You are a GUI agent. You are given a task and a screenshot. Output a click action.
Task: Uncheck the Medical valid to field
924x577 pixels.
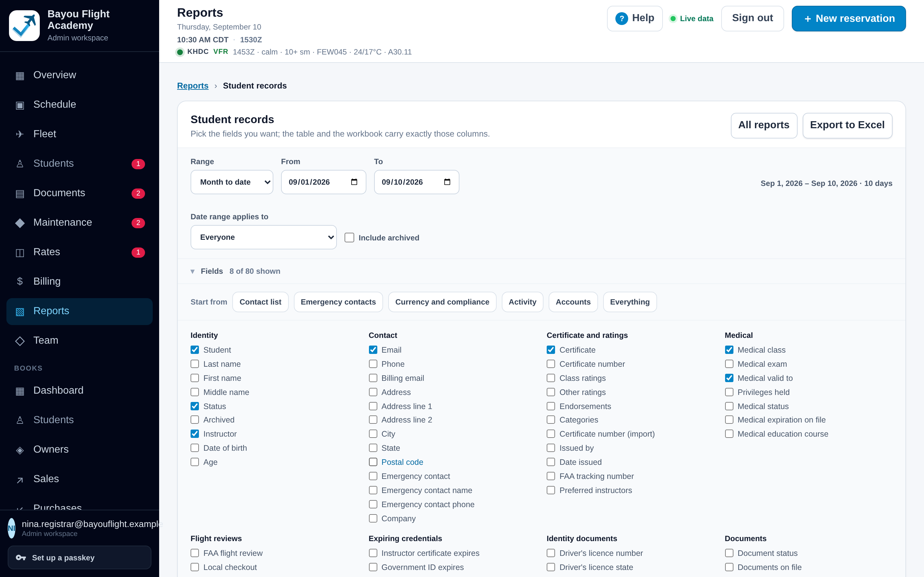pyautogui.click(x=729, y=378)
